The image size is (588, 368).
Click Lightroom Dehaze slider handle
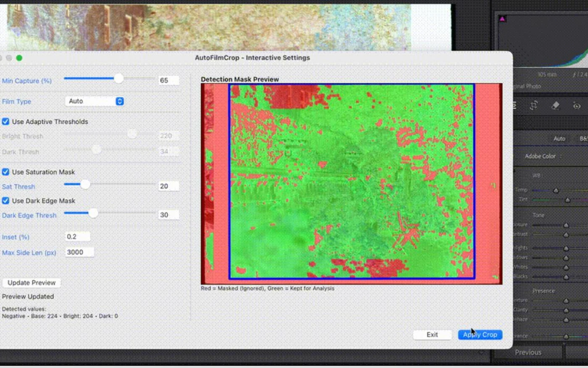(x=566, y=320)
